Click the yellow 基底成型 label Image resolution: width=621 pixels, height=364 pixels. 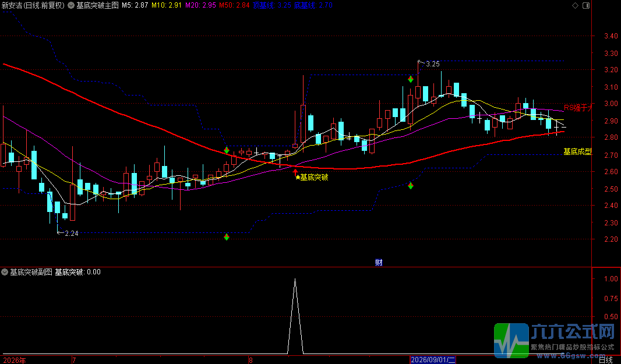click(577, 151)
